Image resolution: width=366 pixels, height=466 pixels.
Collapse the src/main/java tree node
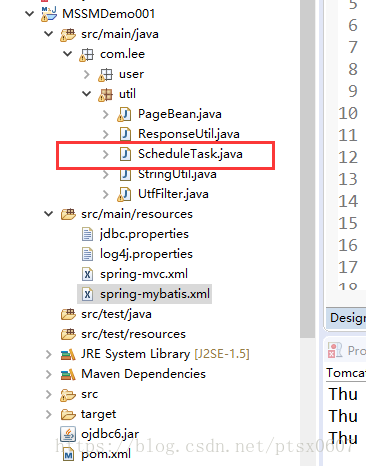(49, 34)
